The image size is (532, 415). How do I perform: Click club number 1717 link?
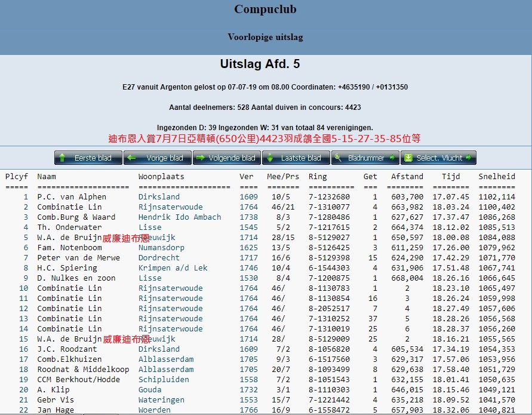249,258
